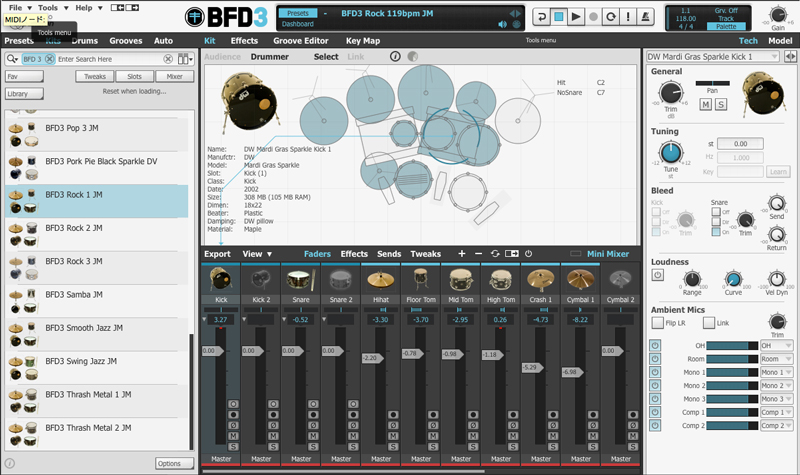Image resolution: width=800 pixels, height=475 pixels.
Task: Remove the BFD 3 search filter tag
Action: click(49, 59)
